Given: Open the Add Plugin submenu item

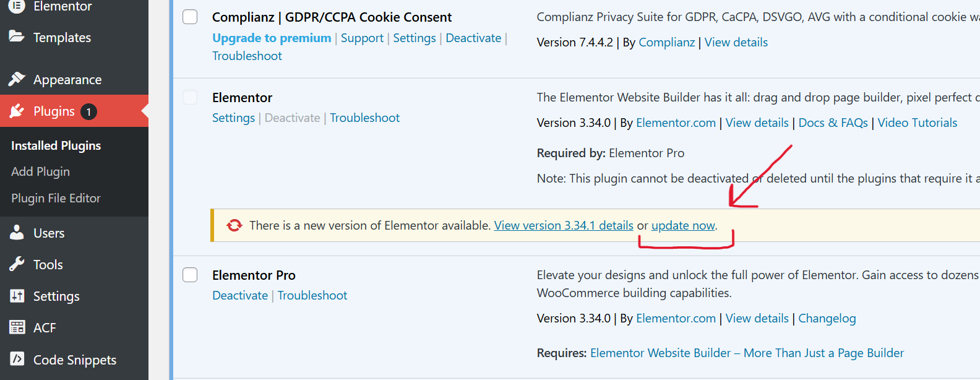Looking at the screenshot, I should coord(40,171).
